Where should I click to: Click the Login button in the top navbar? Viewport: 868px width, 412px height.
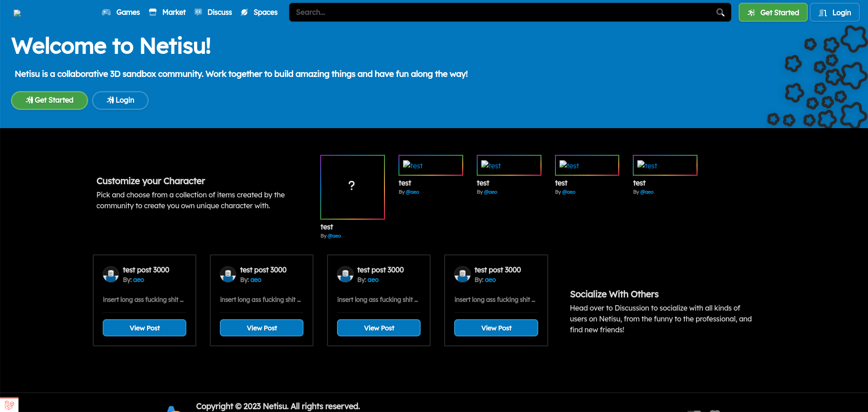click(x=835, y=13)
